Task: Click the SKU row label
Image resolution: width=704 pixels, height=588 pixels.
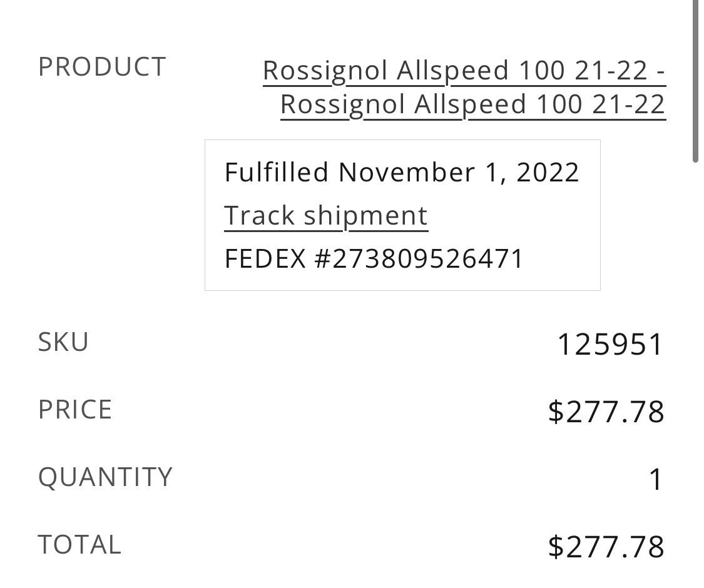Action: coord(63,342)
